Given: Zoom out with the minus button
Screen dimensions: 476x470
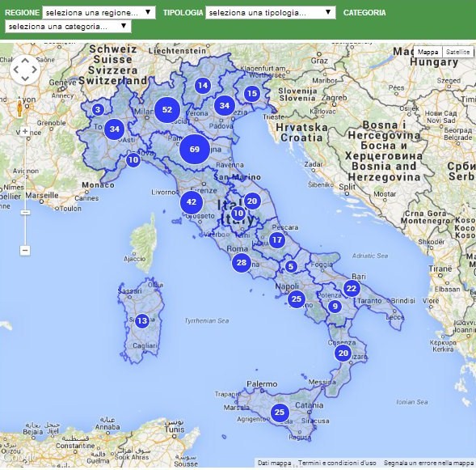Looking at the screenshot, I should (25, 250).
